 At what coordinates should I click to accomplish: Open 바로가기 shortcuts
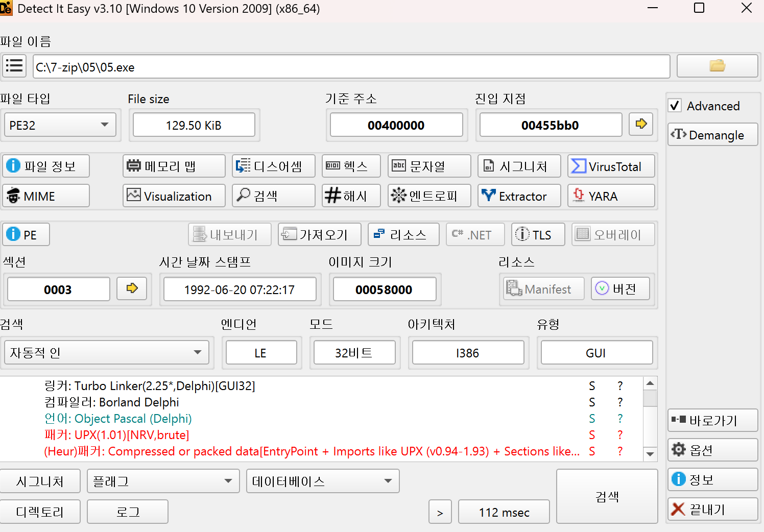pyautogui.click(x=712, y=420)
